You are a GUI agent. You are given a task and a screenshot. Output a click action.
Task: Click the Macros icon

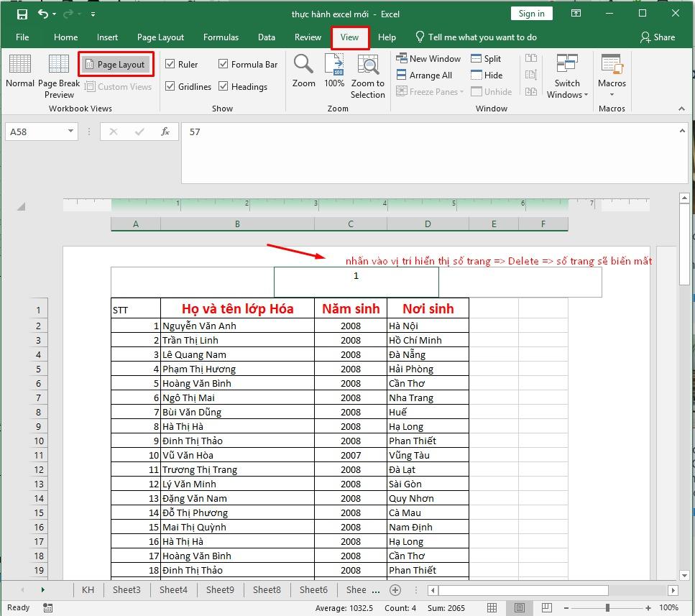(x=611, y=68)
